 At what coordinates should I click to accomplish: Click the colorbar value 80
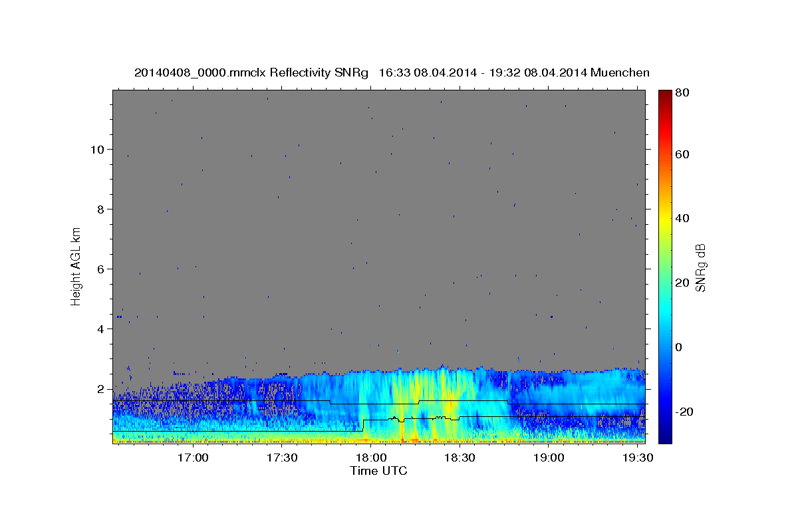click(x=684, y=93)
